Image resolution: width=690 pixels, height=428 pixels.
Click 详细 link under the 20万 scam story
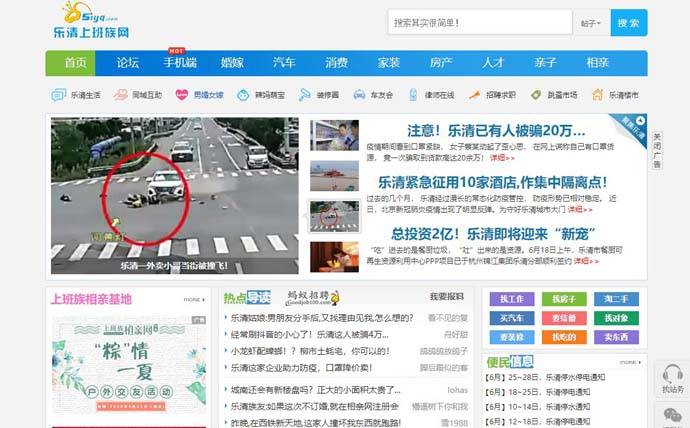502,158
